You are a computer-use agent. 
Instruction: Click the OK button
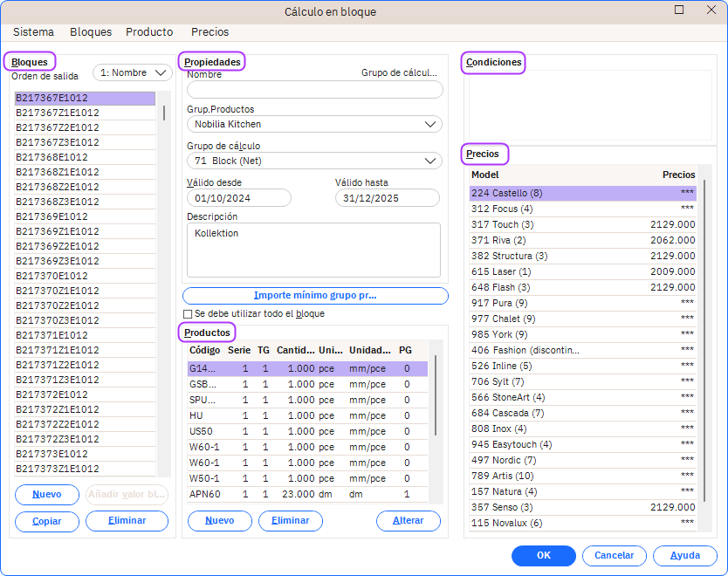coord(543,556)
